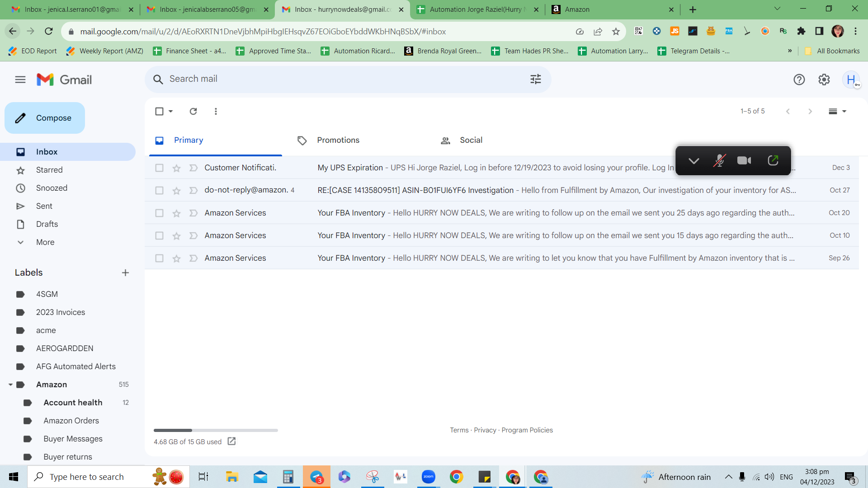Click the Gmail logo
Viewport: 868px width, 488px height.
[64, 80]
